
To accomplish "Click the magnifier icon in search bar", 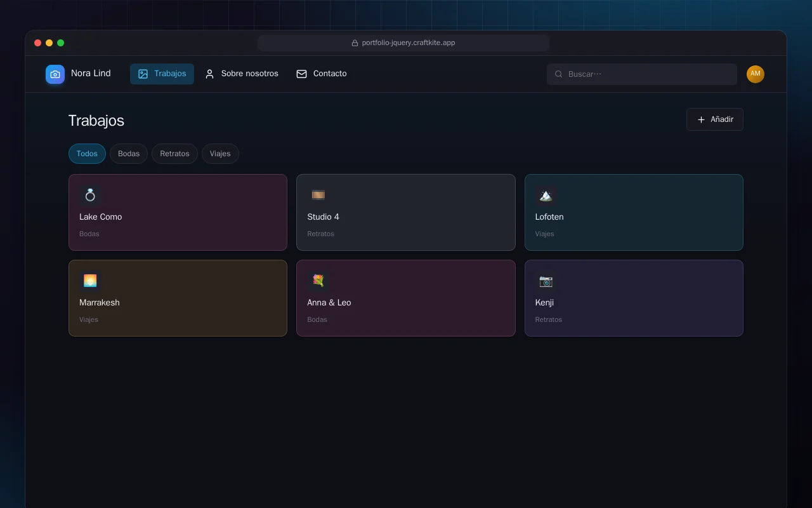I will [x=559, y=74].
